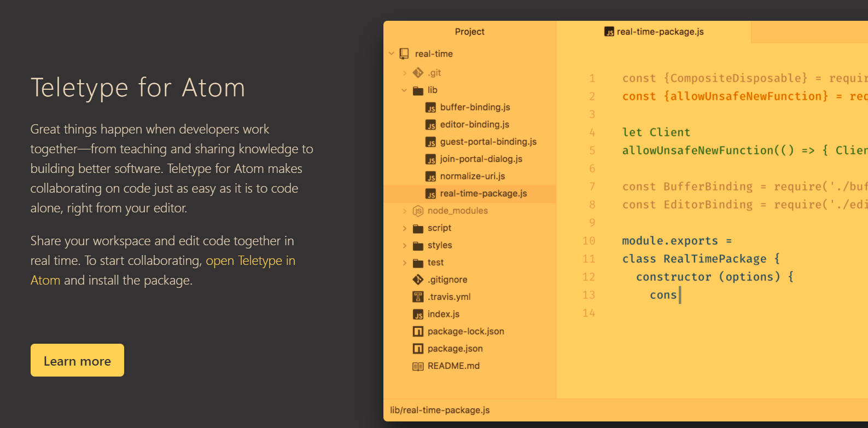Click the README.md book icon
This screenshot has width=868, height=428.
pyautogui.click(x=418, y=366)
